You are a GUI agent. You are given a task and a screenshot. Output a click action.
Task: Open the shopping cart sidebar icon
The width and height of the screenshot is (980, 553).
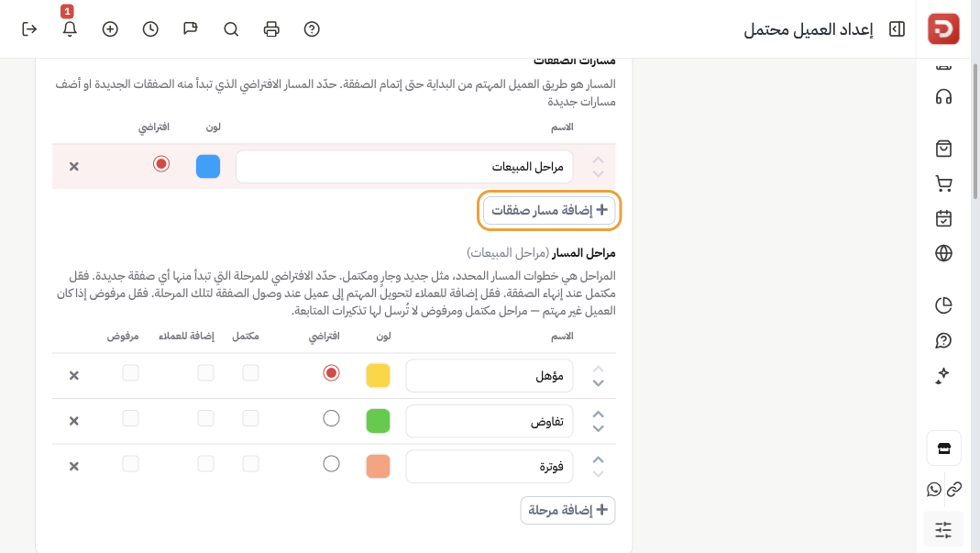[943, 183]
